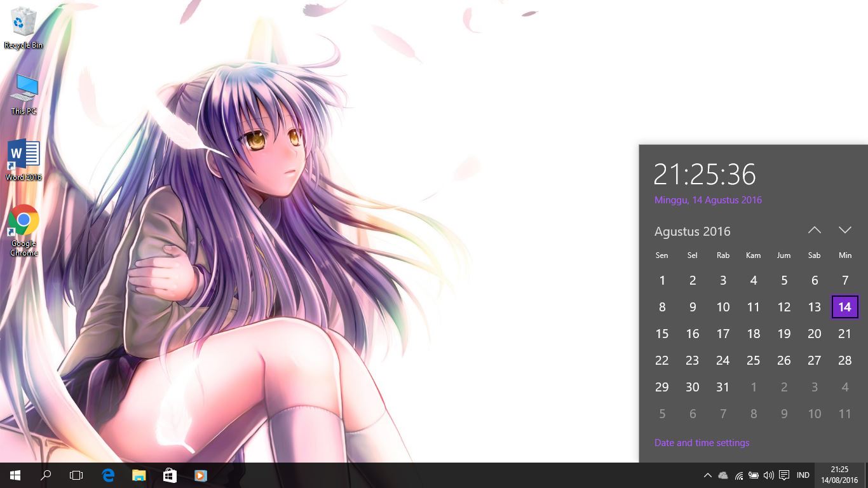Open the volume speaker tray icon
The width and height of the screenshot is (868, 488).
769,475
